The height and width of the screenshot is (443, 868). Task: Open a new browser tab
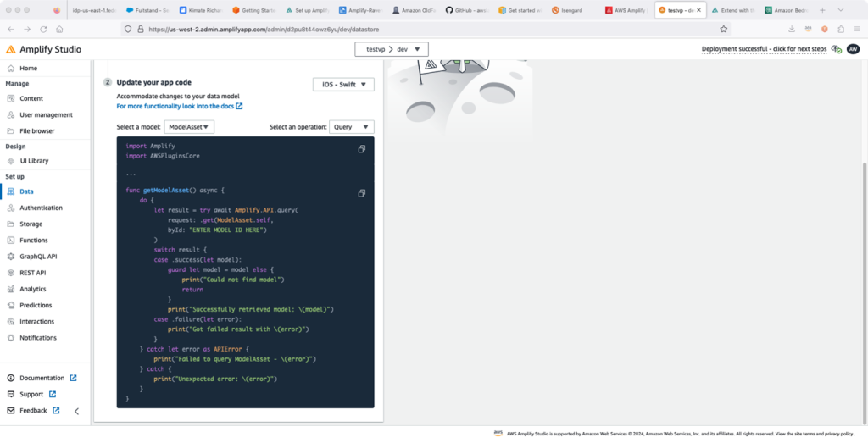[822, 10]
